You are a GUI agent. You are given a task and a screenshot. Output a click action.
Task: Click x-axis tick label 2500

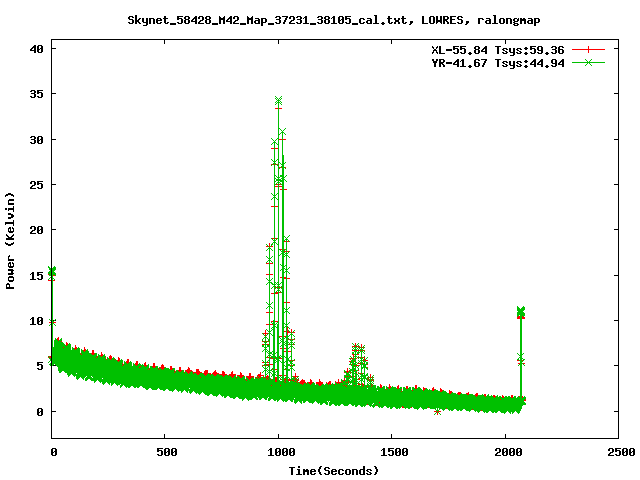(x=621, y=452)
